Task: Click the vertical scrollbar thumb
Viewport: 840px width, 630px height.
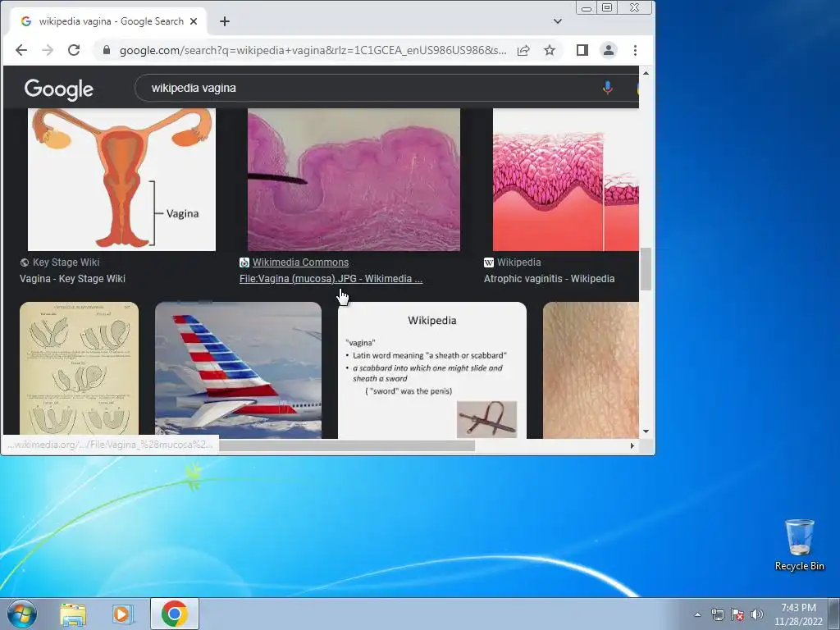Action: [x=646, y=269]
